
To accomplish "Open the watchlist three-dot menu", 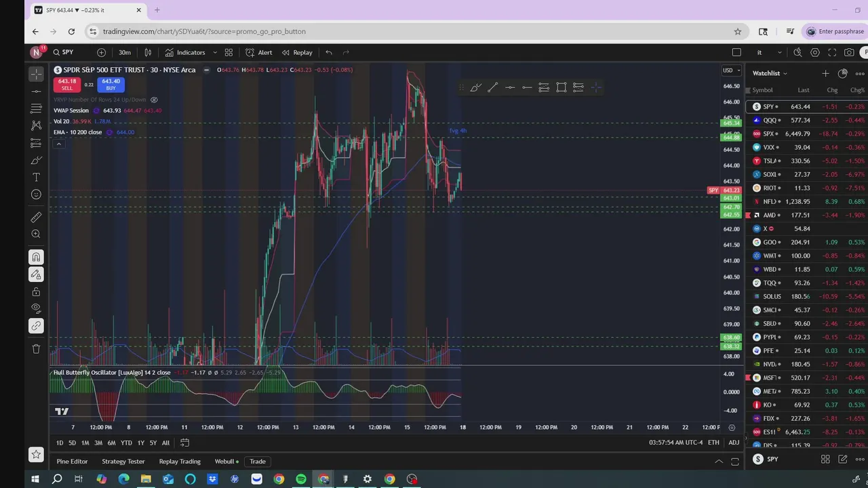I will point(860,73).
